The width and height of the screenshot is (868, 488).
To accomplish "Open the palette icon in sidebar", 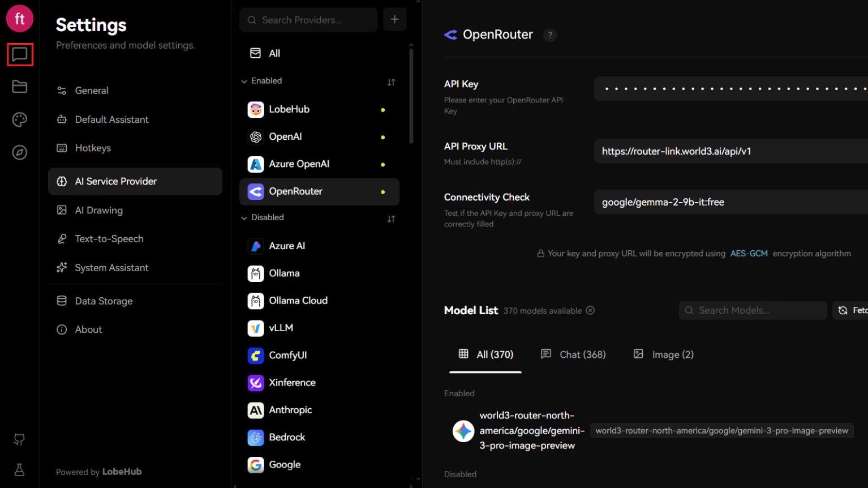I will pos(20,119).
